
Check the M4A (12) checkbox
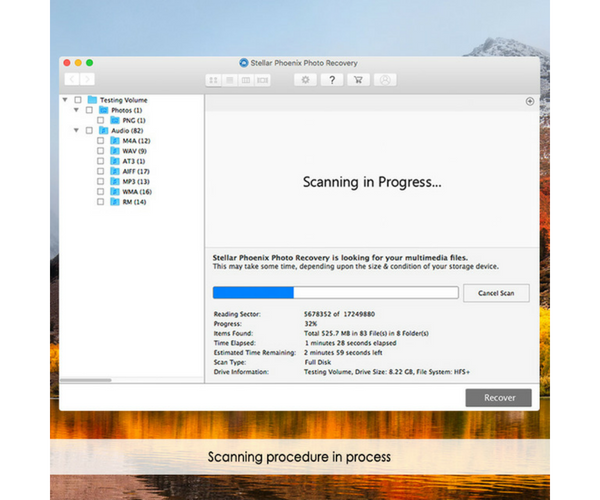click(100, 141)
